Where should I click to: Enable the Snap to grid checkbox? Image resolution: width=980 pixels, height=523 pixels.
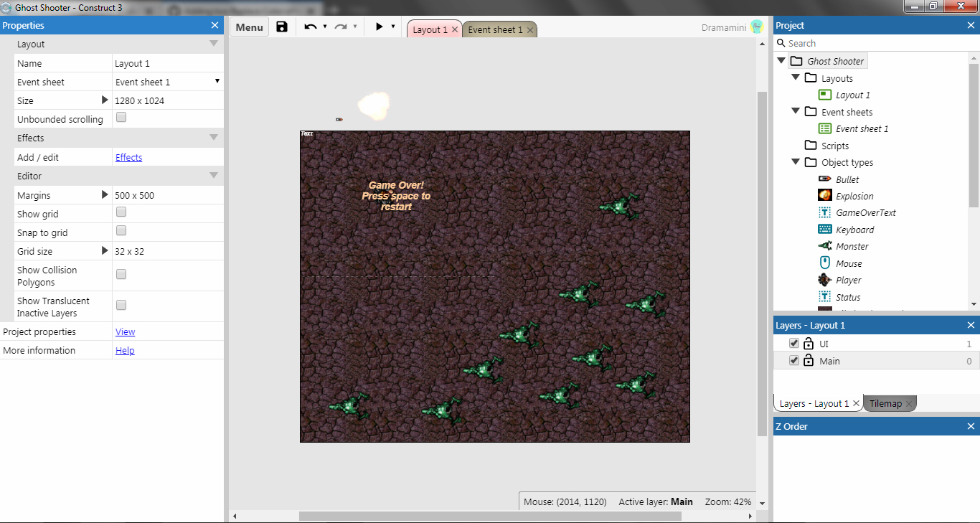[x=121, y=230]
